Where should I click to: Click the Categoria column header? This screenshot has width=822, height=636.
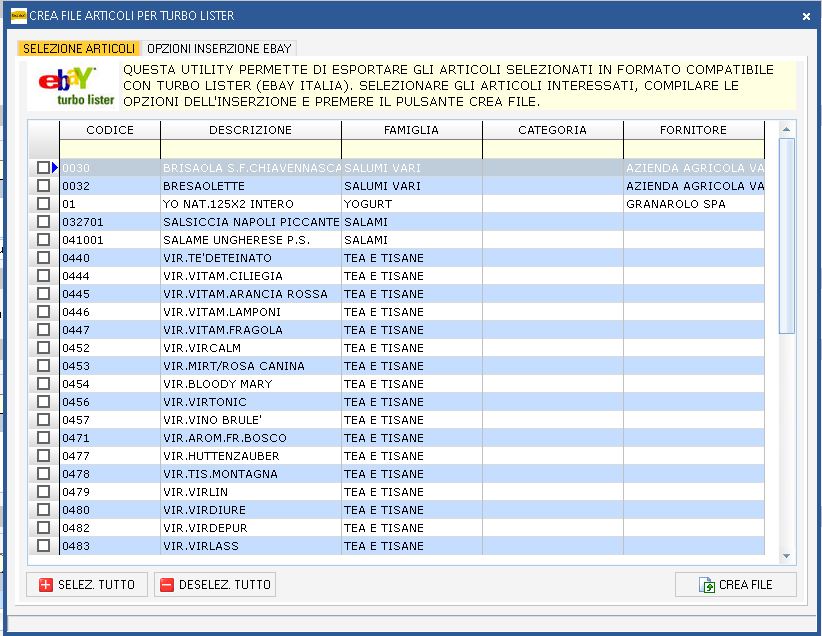tap(553, 130)
